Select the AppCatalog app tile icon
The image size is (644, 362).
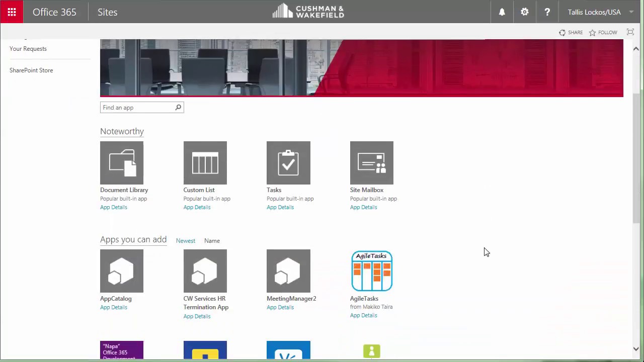click(122, 271)
